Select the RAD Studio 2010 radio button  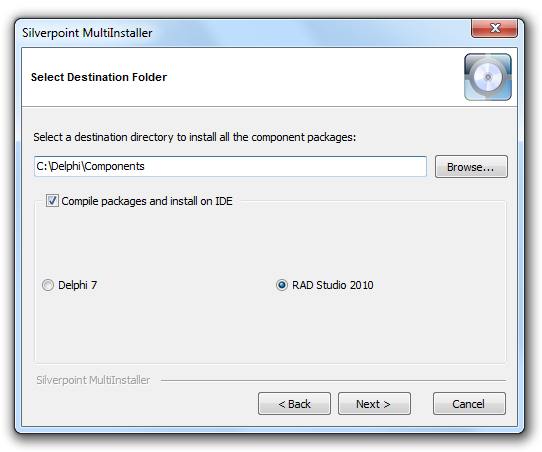pos(282,285)
